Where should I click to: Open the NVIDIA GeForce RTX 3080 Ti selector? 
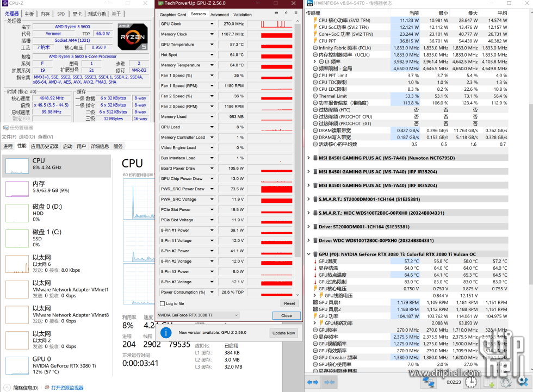[x=198, y=315]
